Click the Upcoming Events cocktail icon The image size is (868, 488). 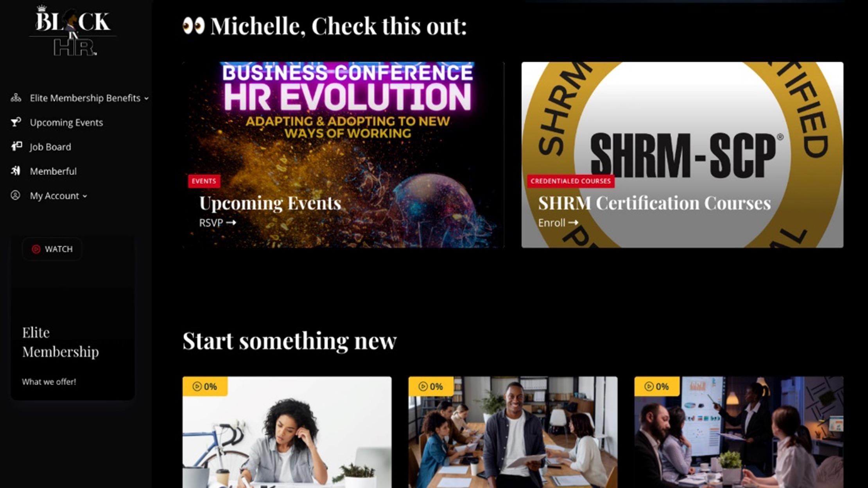tap(16, 122)
